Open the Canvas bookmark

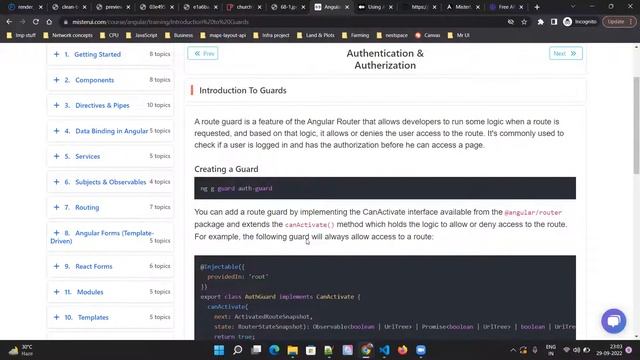(x=428, y=36)
